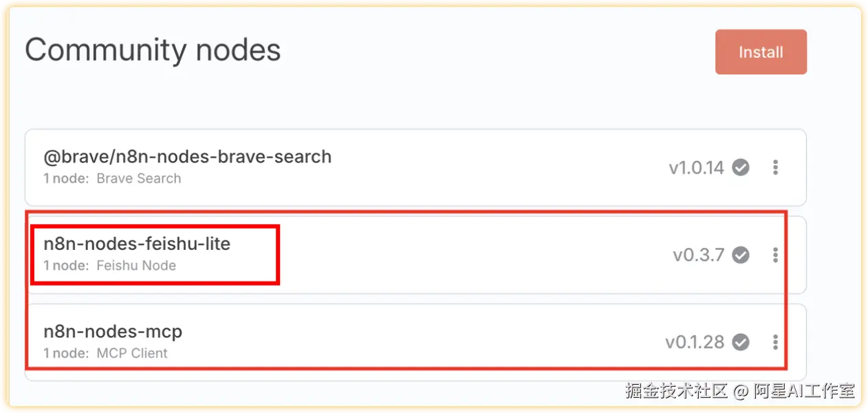The image size is (868, 413).
Task: Click the Install button
Action: pyautogui.click(x=761, y=52)
